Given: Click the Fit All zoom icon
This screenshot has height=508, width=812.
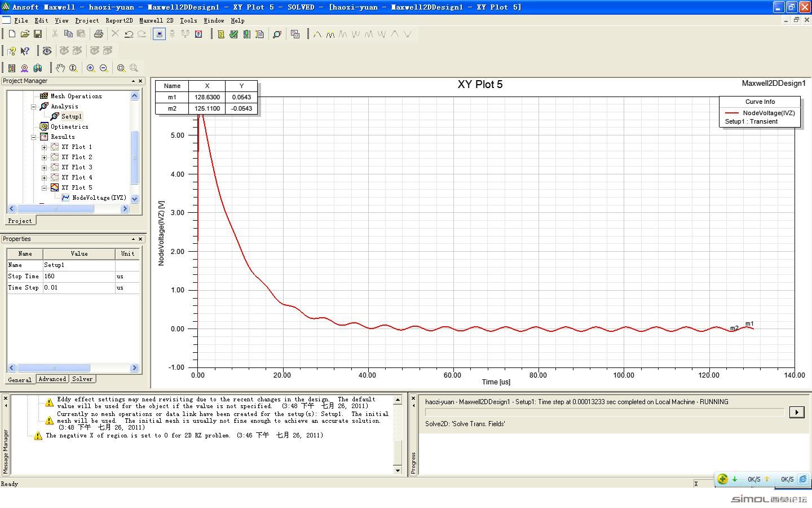Looking at the screenshot, I should pos(121,68).
